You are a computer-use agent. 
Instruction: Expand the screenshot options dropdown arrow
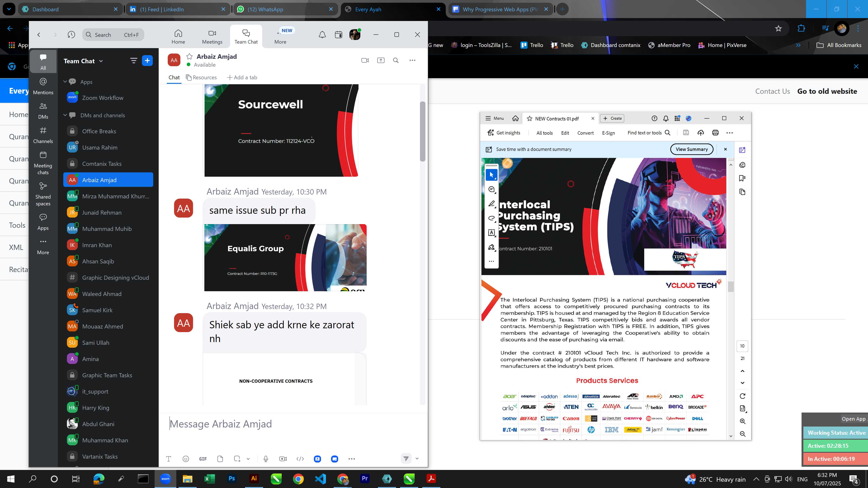[x=248, y=459]
